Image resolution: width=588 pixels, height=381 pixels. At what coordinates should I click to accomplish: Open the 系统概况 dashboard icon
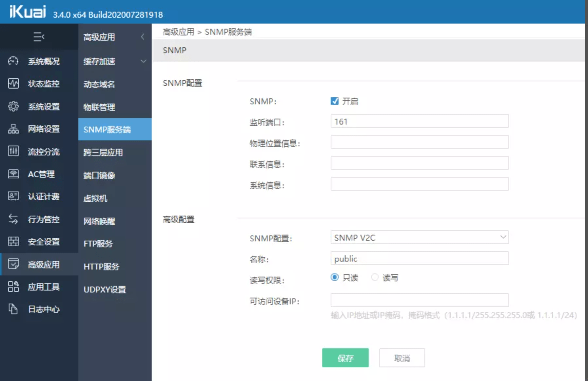12,61
